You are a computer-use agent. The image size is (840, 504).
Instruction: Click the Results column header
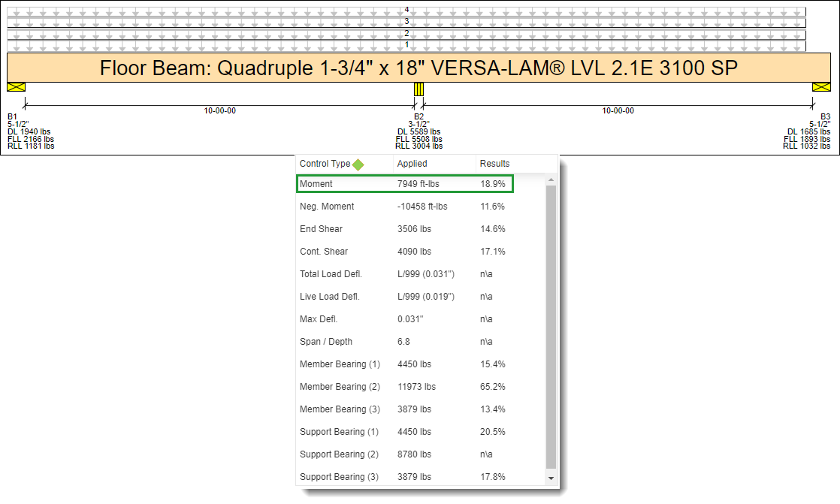click(494, 164)
